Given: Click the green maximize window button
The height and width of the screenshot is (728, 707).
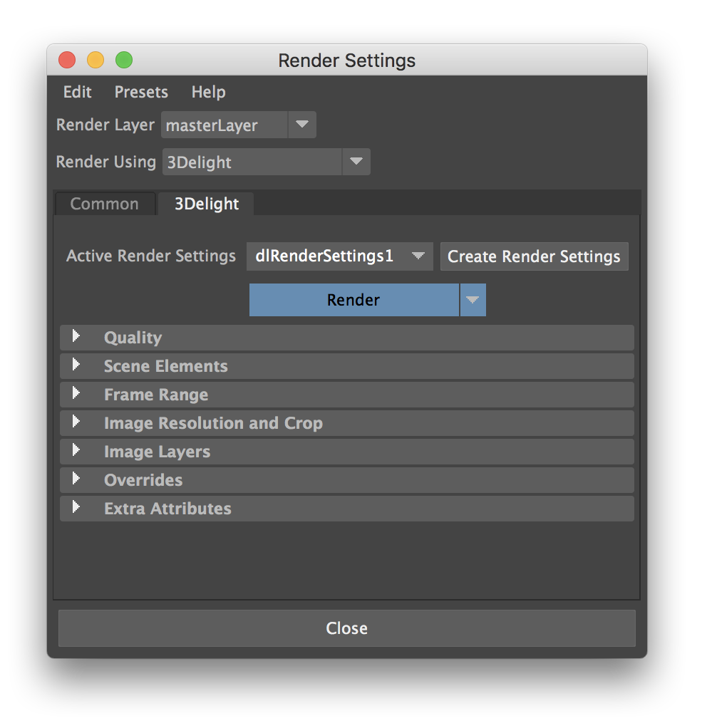Looking at the screenshot, I should click(124, 61).
